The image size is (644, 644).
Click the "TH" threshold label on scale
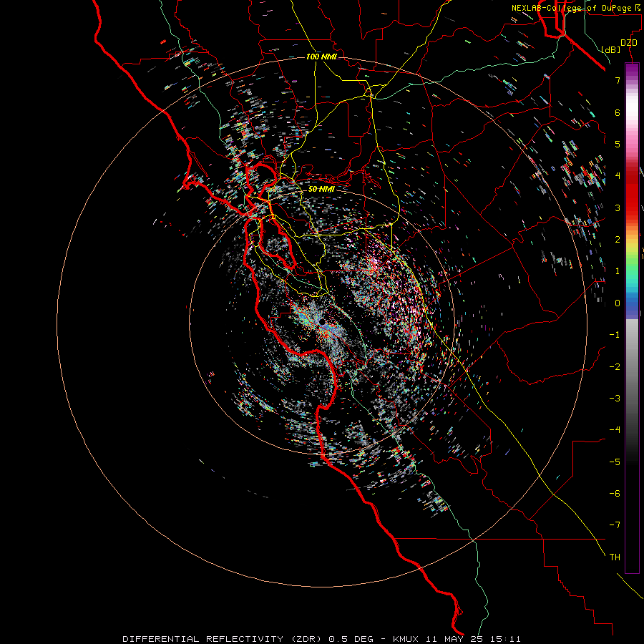pos(615,557)
